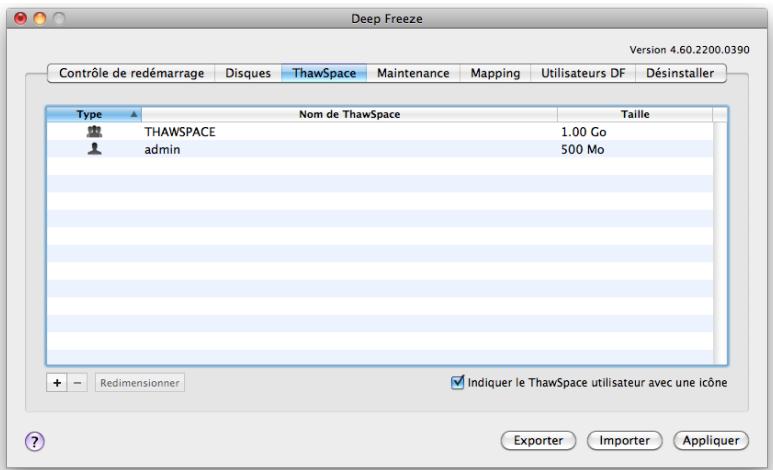Screen dimensions: 773x470
Task: Click the Redimensionner button
Action: pyautogui.click(x=140, y=383)
